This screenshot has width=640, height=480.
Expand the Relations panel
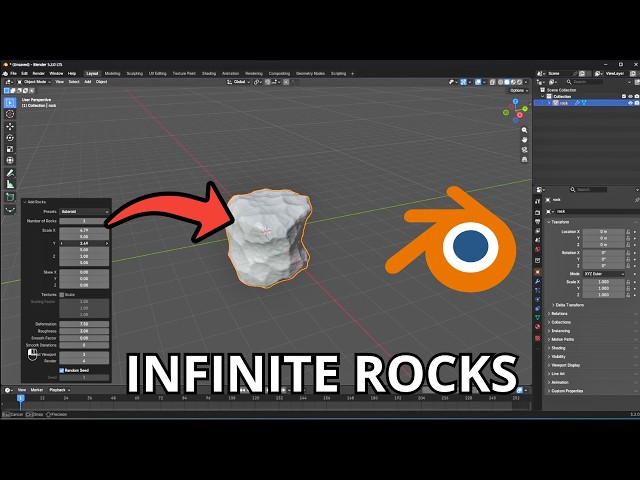(558, 314)
